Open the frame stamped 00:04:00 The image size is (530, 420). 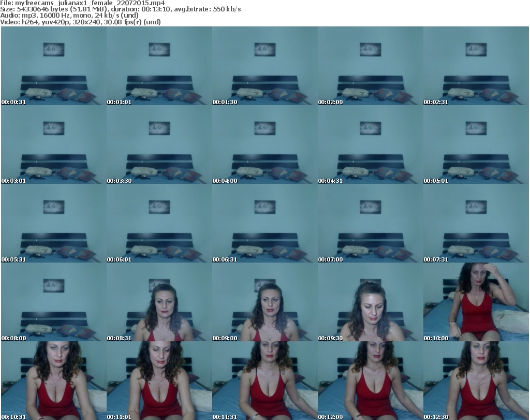pos(264,144)
